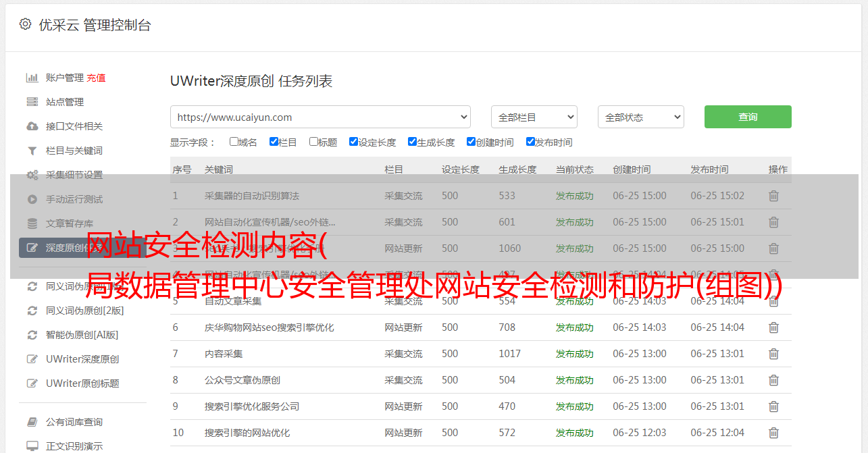
Task: Open 接口文件相关 in the sidebar
Action: (x=74, y=126)
